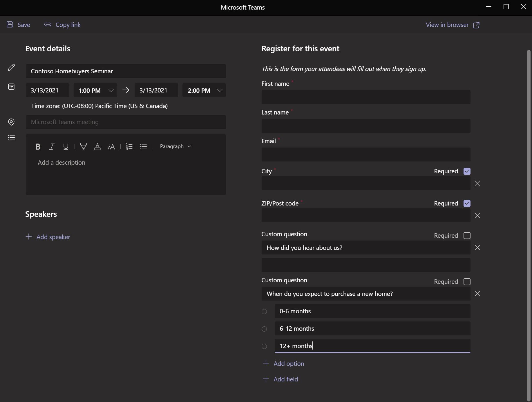This screenshot has height=402, width=532.
Task: Click the Email input field
Action: point(366,154)
